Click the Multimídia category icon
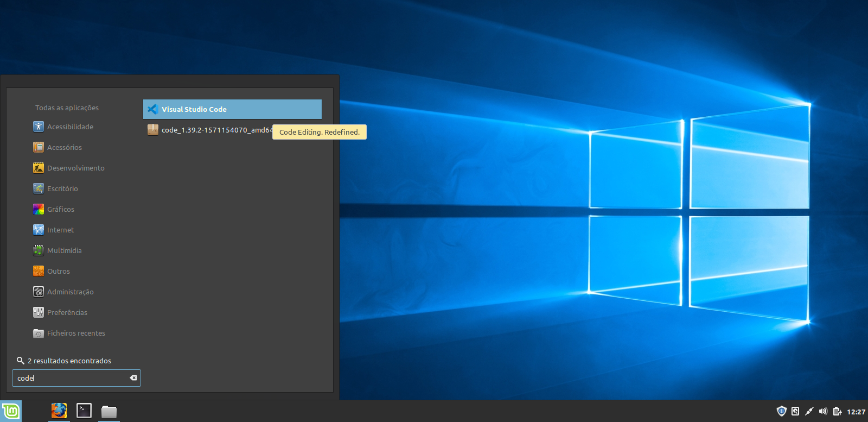 39,250
